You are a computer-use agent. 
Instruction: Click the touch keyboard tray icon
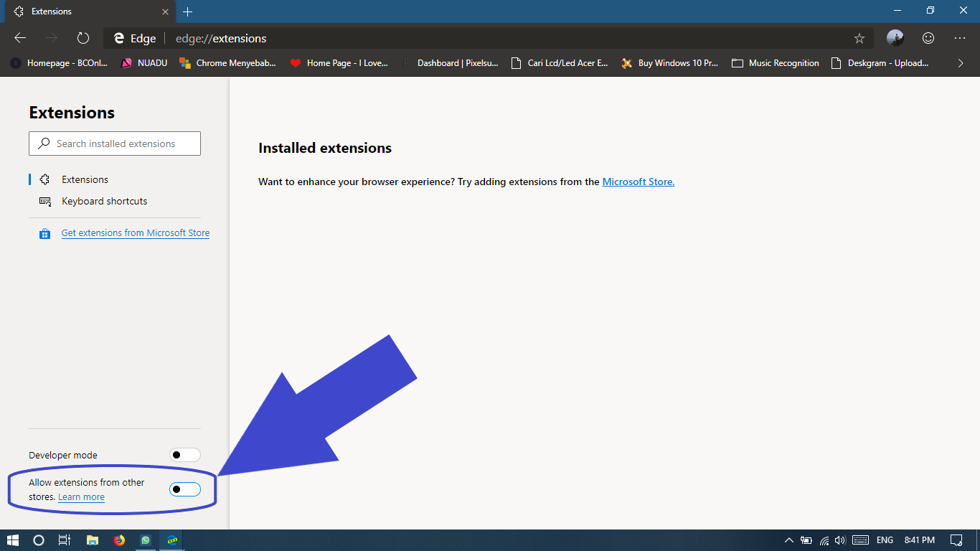click(860, 540)
